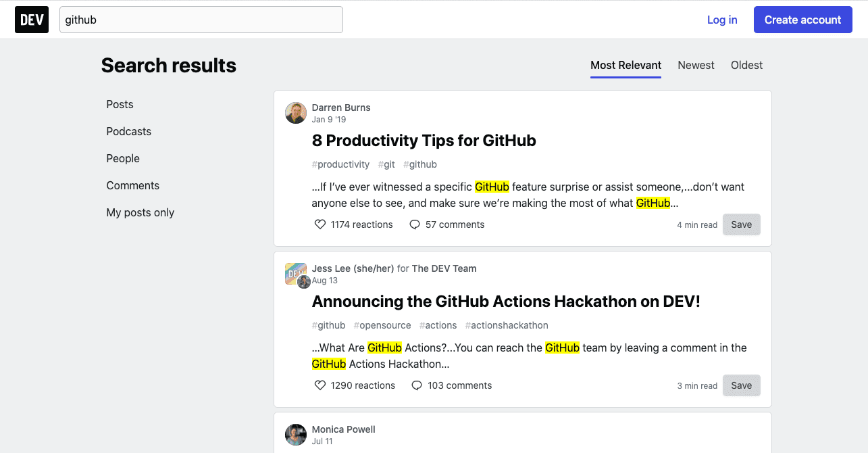This screenshot has width=868, height=453.
Task: Open the Log in link
Action: [x=722, y=20]
